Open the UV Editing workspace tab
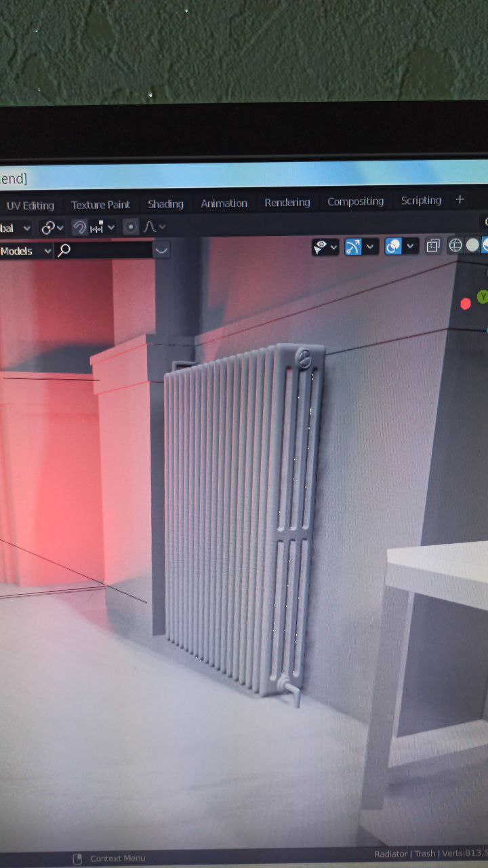The width and height of the screenshot is (488, 868). pos(30,205)
